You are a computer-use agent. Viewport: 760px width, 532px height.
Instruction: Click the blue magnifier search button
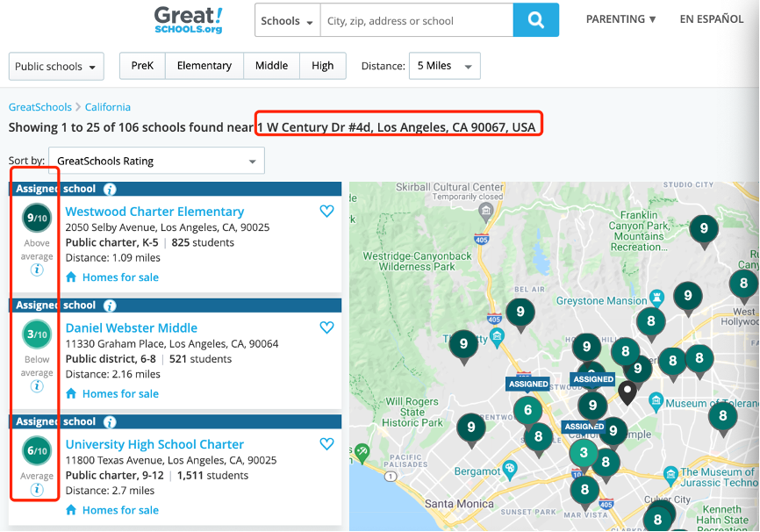[x=535, y=20]
